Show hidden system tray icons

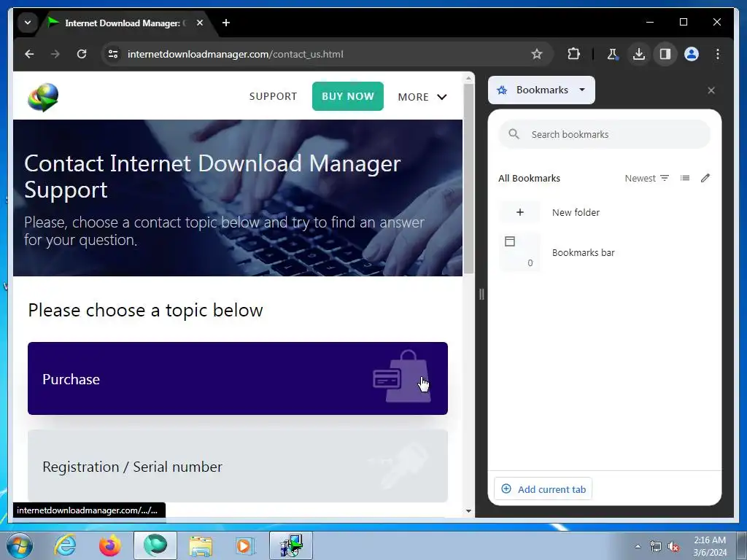638,546
